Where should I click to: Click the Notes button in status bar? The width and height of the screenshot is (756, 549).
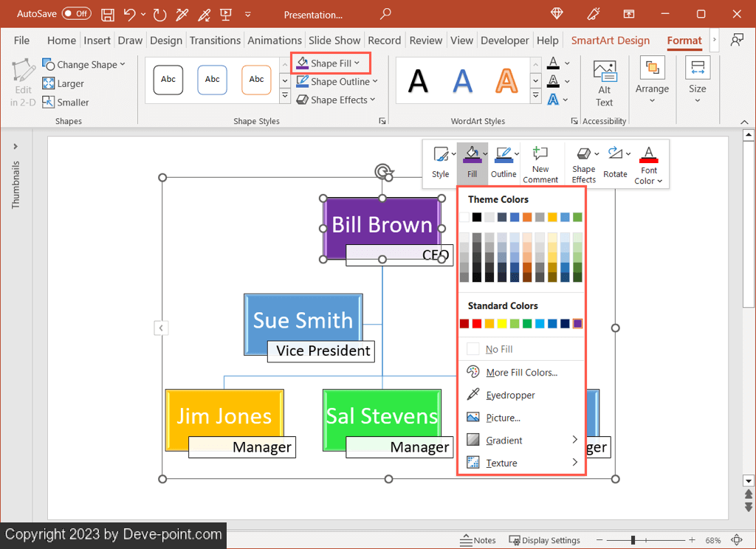coord(478,540)
